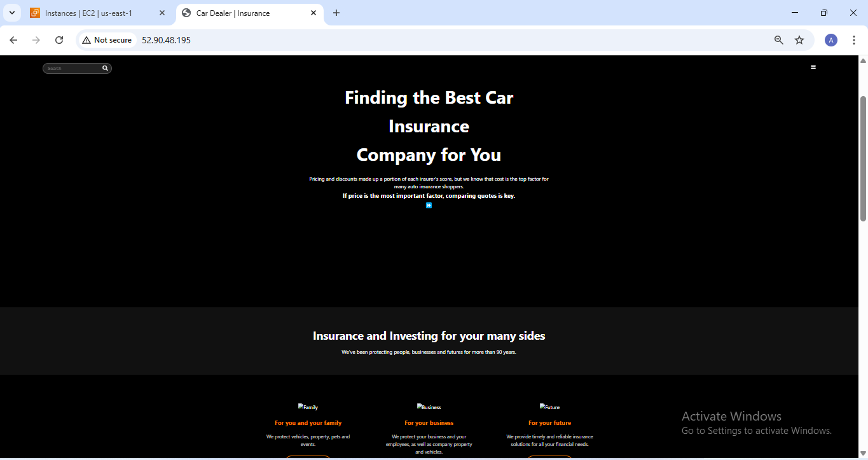Expand the tab search chevron
This screenshot has width=868, height=460.
click(x=11, y=12)
